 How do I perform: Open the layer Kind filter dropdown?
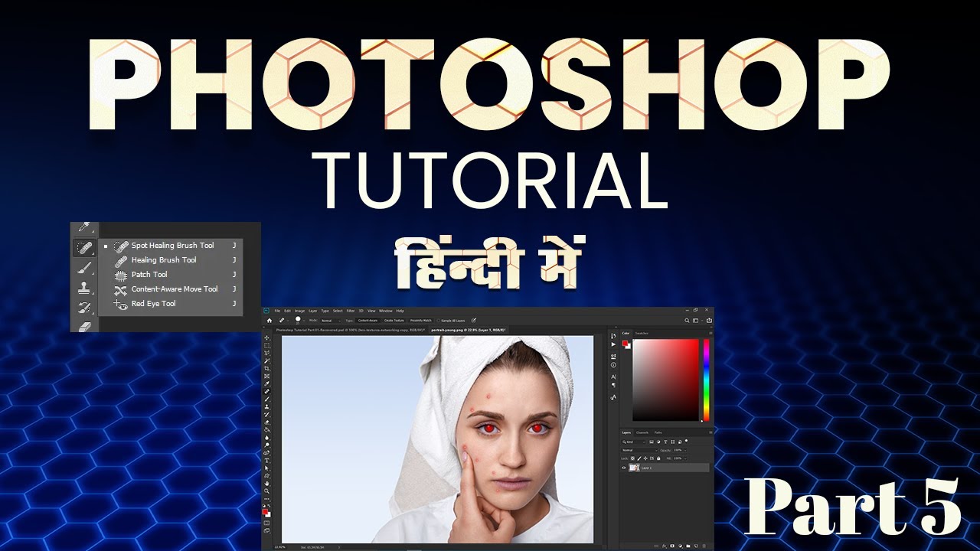pyautogui.click(x=634, y=442)
